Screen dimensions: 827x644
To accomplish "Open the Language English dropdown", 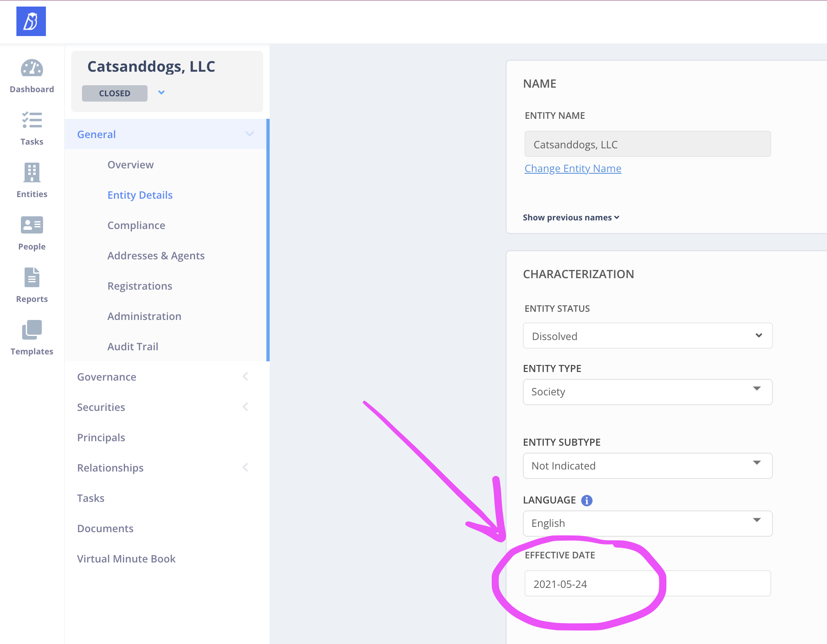I will pyautogui.click(x=648, y=523).
